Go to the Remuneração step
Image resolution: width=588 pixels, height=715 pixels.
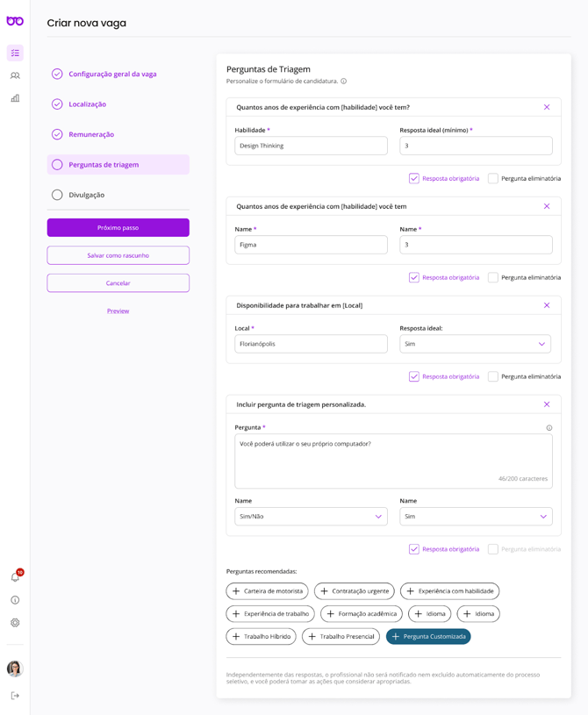(x=91, y=134)
